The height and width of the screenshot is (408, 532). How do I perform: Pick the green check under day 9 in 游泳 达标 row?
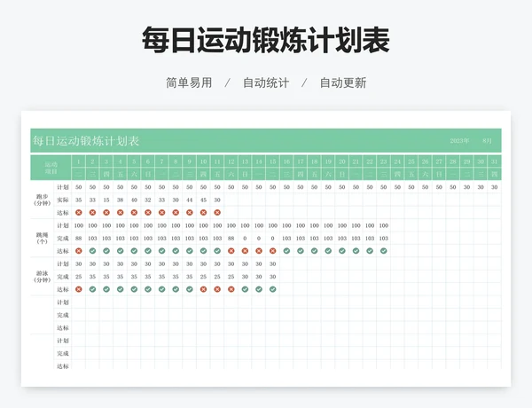[x=190, y=289]
